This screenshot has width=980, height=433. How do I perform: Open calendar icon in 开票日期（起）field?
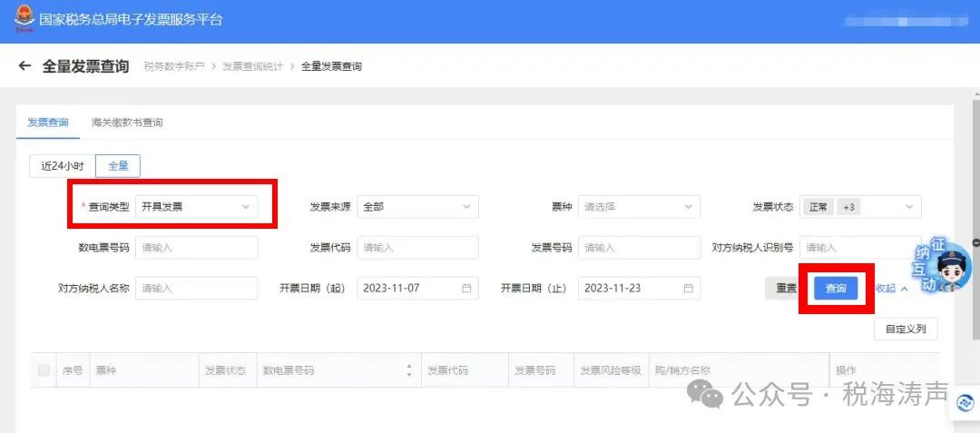(466, 288)
